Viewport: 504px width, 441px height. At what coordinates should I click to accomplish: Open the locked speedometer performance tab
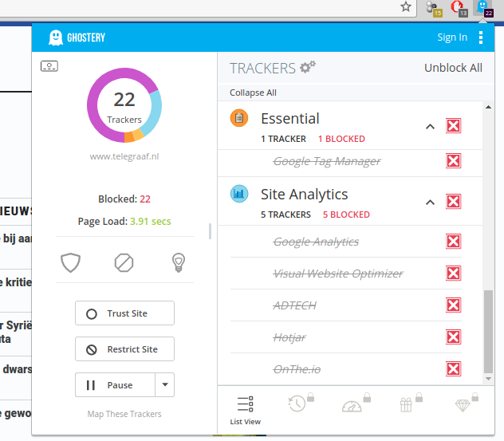[352, 404]
